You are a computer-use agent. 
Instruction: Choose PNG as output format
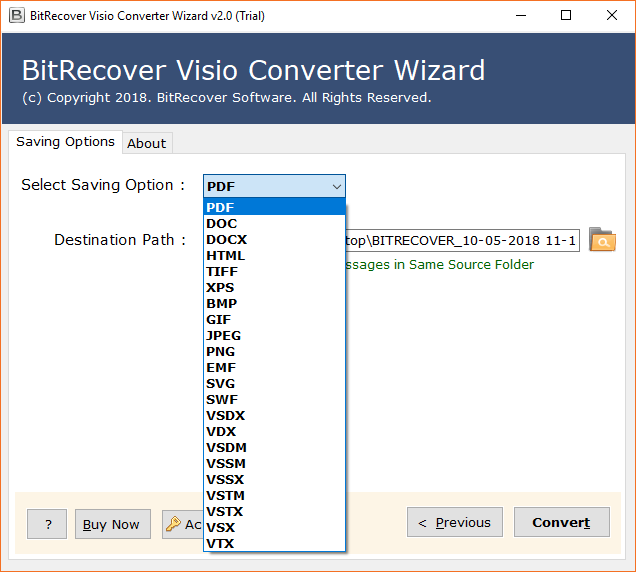pyautogui.click(x=274, y=351)
